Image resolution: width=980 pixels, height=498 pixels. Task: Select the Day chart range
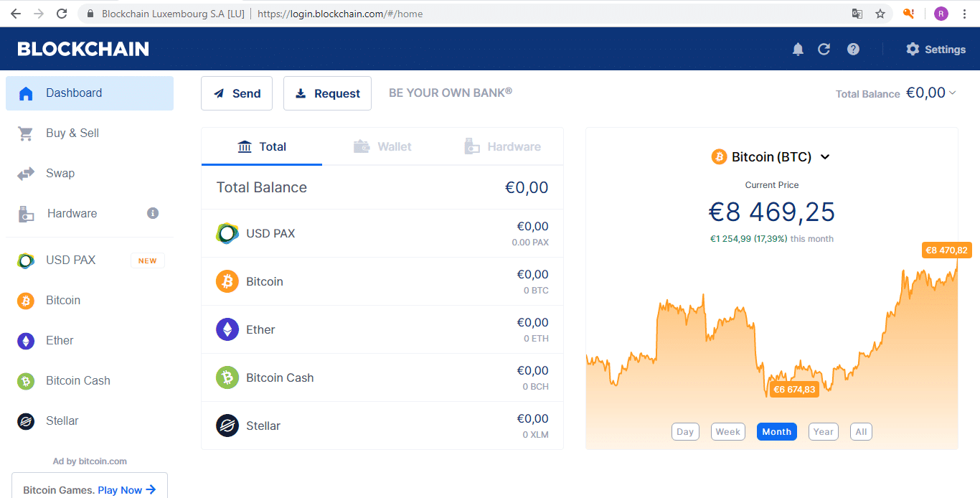pos(685,432)
